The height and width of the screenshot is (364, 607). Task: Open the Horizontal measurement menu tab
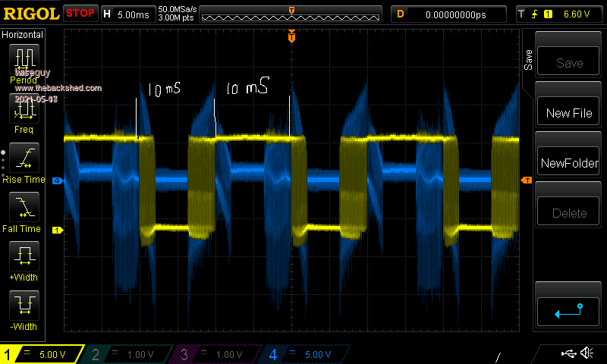(x=23, y=35)
